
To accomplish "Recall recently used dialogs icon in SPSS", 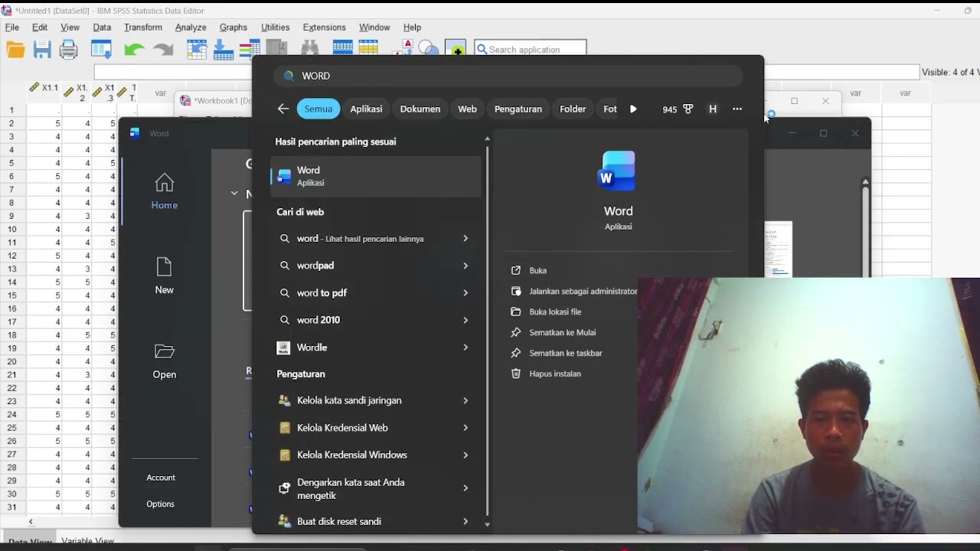I will tap(101, 50).
